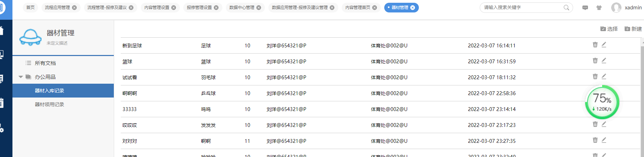Click the 新建 button
The width and height of the screenshot is (644, 157).
(x=633, y=29)
